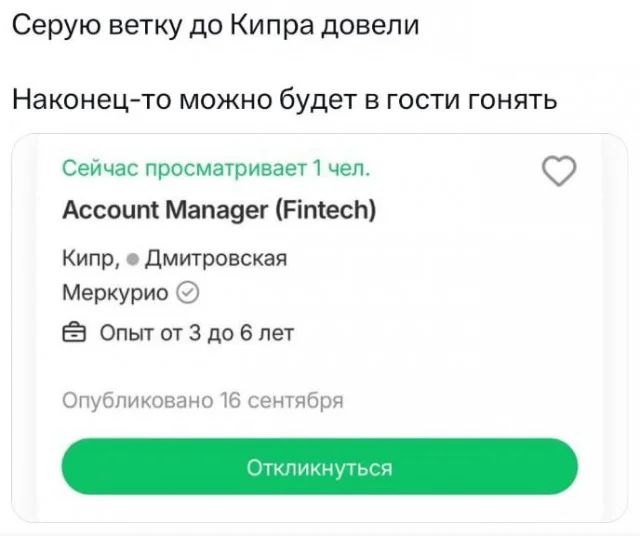Click the 'Опыт от 3 до 6 лет' text
The height and width of the screenshot is (536, 640).
[197, 333]
